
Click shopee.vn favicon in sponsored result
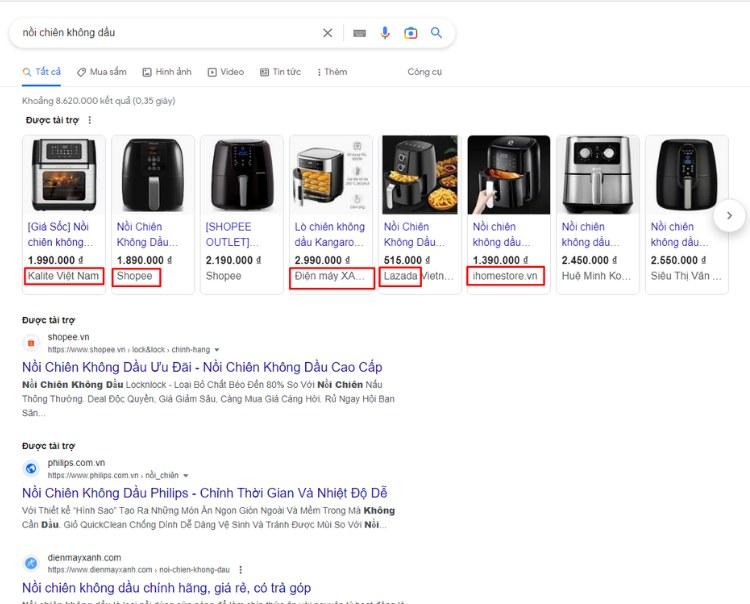click(x=31, y=343)
